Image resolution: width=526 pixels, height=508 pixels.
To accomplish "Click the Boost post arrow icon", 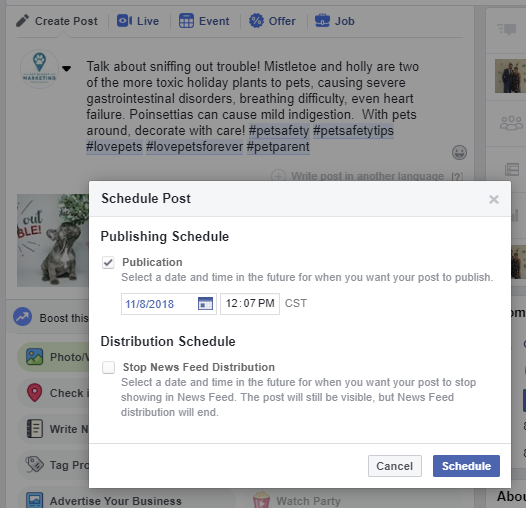I will [22, 317].
